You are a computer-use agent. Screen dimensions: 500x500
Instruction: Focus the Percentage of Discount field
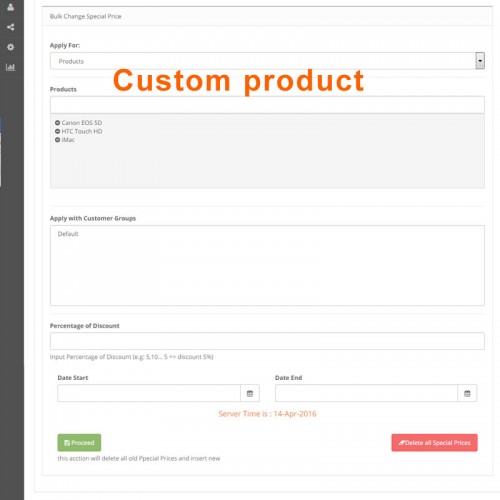click(267, 341)
